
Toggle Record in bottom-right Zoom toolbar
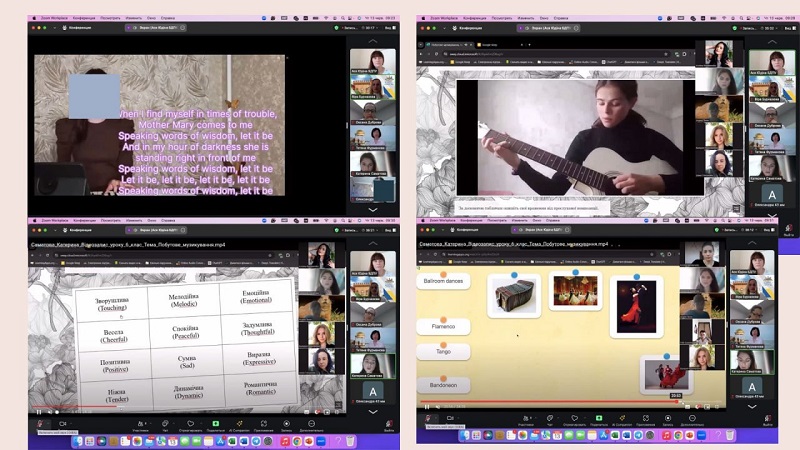(668, 420)
